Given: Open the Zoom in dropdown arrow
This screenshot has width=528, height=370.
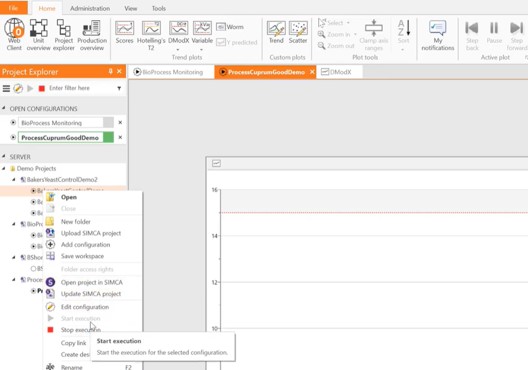Looking at the screenshot, I should (355, 34).
